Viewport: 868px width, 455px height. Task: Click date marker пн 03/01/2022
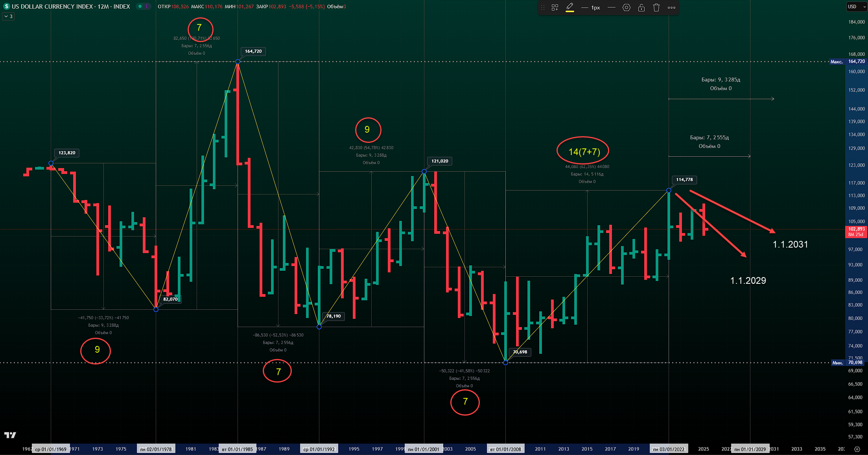(x=669, y=449)
